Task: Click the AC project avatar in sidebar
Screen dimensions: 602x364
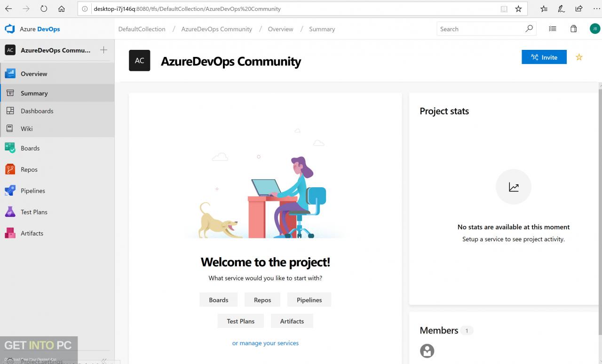Action: [x=10, y=50]
